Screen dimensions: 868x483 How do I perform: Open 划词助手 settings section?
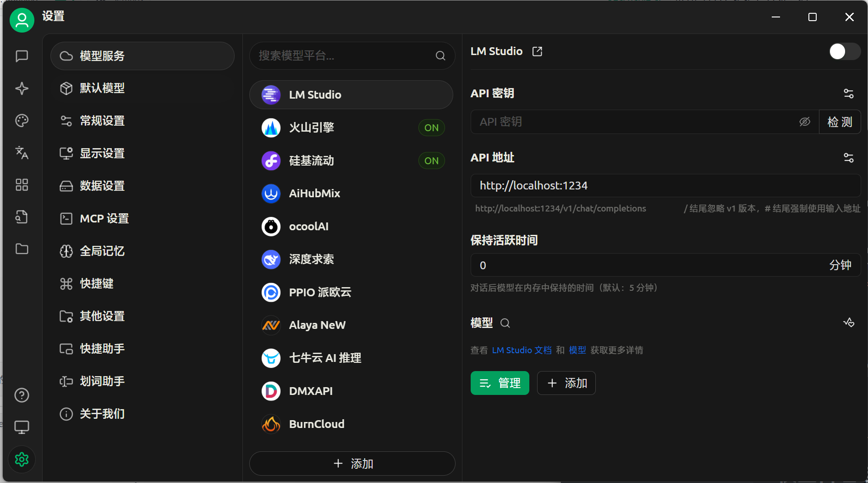point(143,381)
